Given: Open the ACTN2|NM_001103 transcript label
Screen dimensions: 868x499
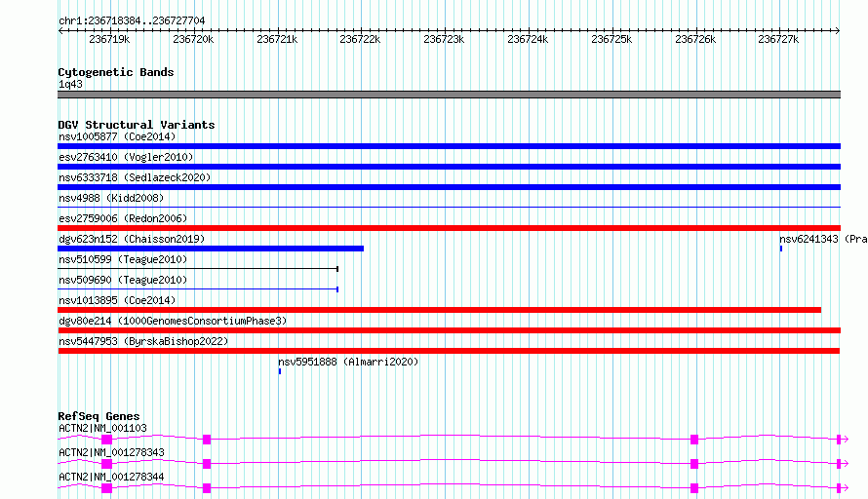Looking at the screenshot, I should pyautogui.click(x=103, y=428).
